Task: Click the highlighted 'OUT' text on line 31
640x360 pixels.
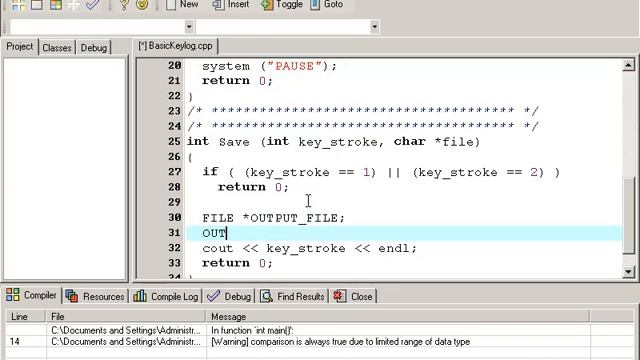Action: point(214,233)
